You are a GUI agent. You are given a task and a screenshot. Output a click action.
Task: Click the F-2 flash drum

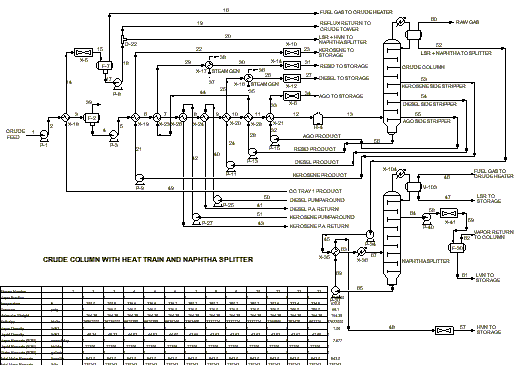point(92,119)
